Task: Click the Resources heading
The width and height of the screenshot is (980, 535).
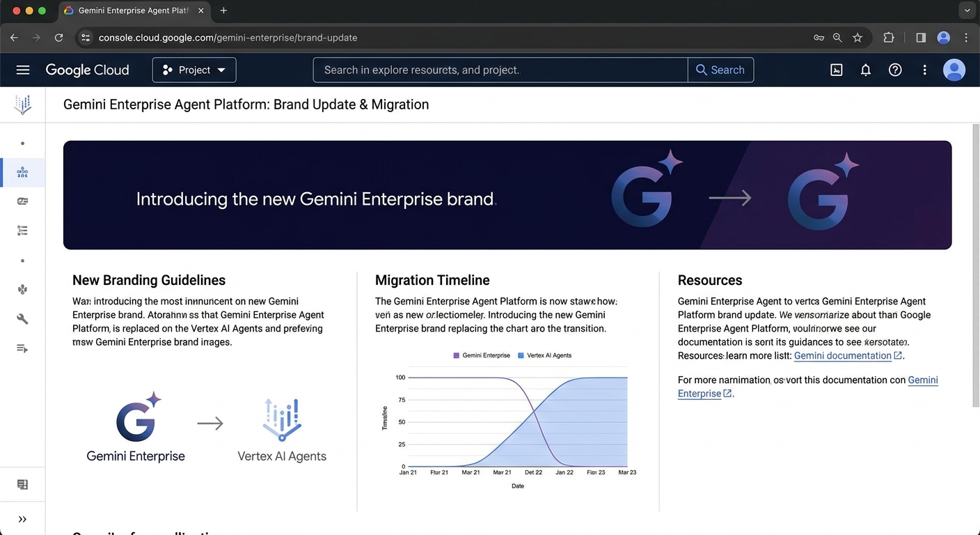Action: [710, 280]
